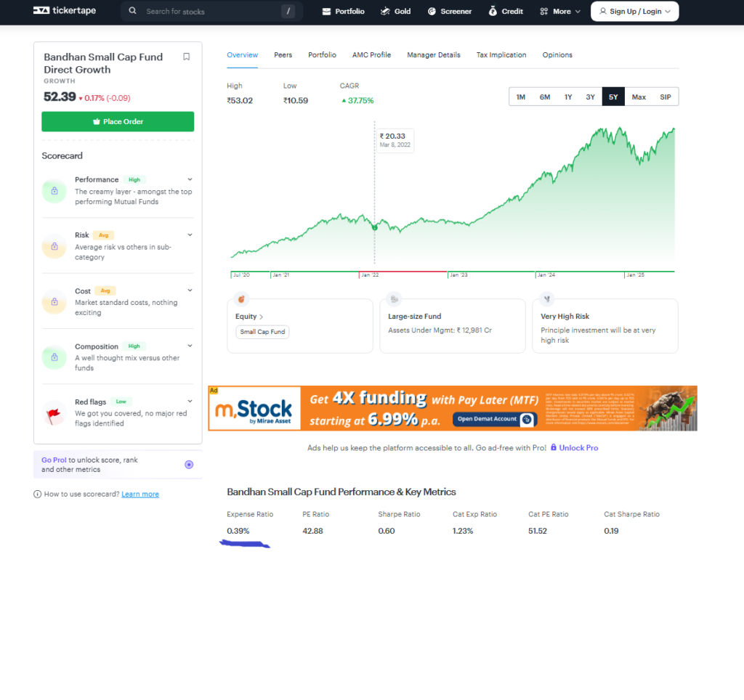Viewport: 744px width, 700px height.
Task: Switch to the Peers tab
Action: [x=283, y=55]
